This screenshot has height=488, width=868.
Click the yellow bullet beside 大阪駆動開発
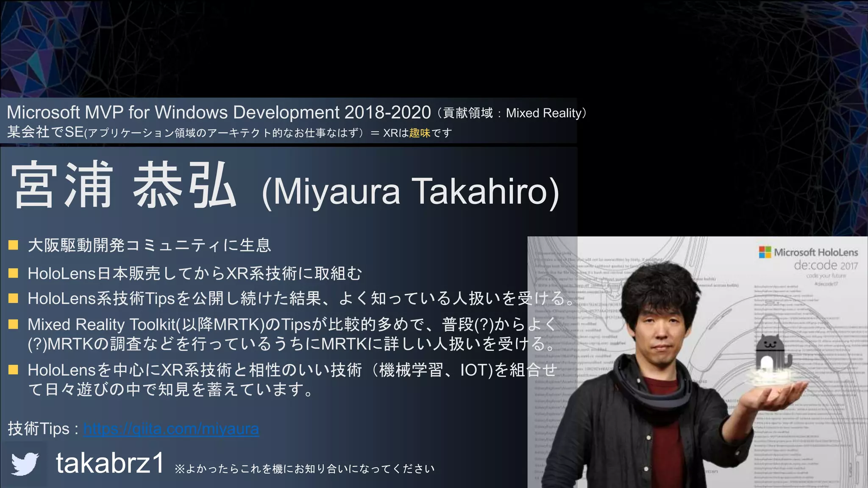[x=13, y=245]
